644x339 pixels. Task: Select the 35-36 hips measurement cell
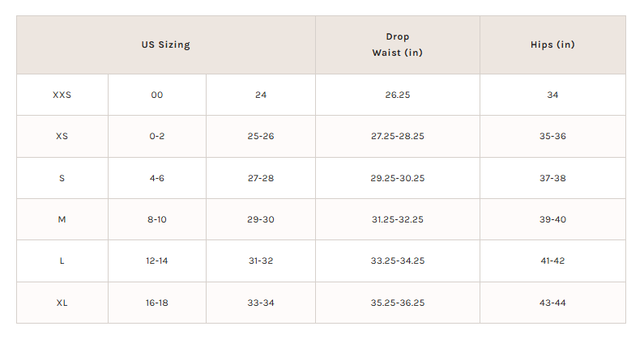click(x=552, y=136)
